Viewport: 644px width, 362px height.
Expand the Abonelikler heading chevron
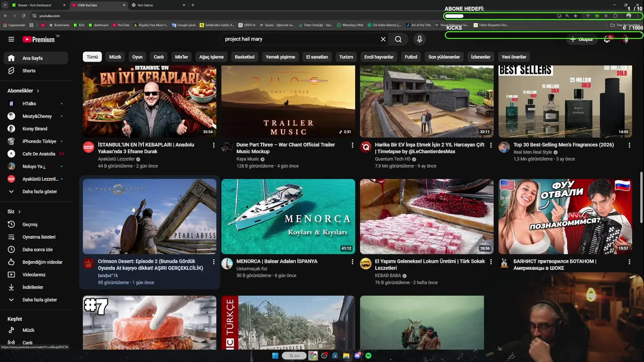pos(38,91)
